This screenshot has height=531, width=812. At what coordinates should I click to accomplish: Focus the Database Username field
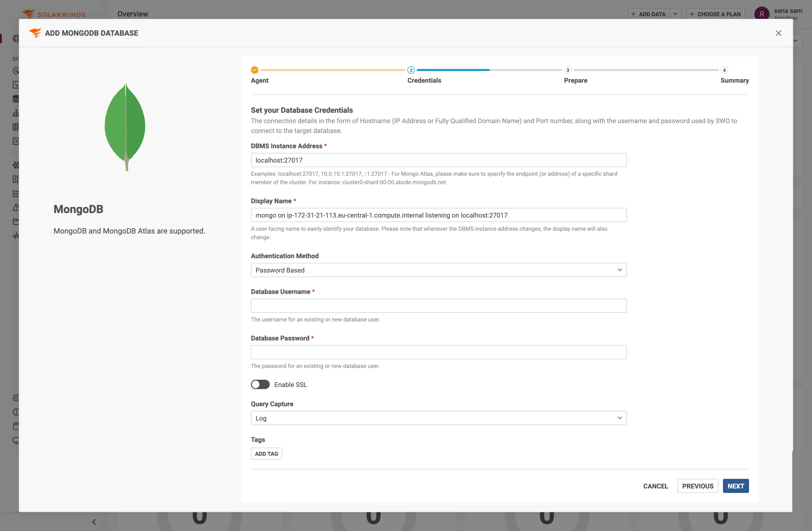click(x=438, y=305)
